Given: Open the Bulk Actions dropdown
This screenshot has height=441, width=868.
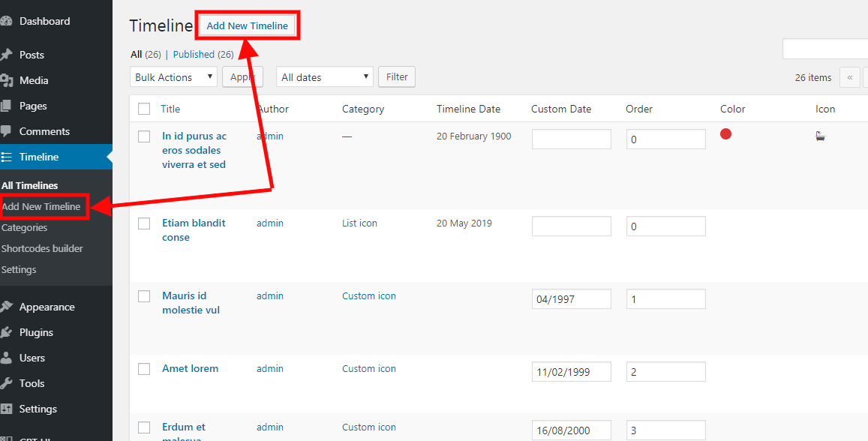Looking at the screenshot, I should click(173, 77).
